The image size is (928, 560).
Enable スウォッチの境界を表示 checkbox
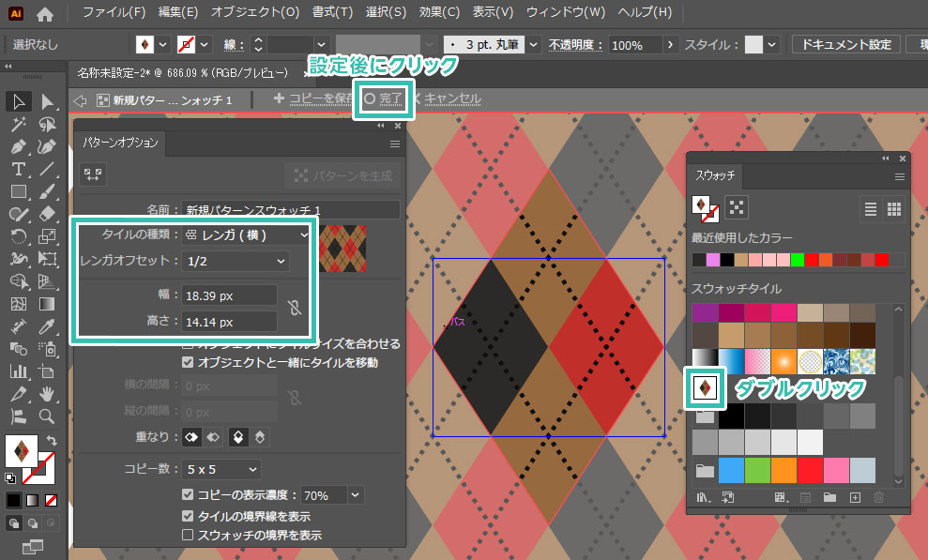click(189, 535)
